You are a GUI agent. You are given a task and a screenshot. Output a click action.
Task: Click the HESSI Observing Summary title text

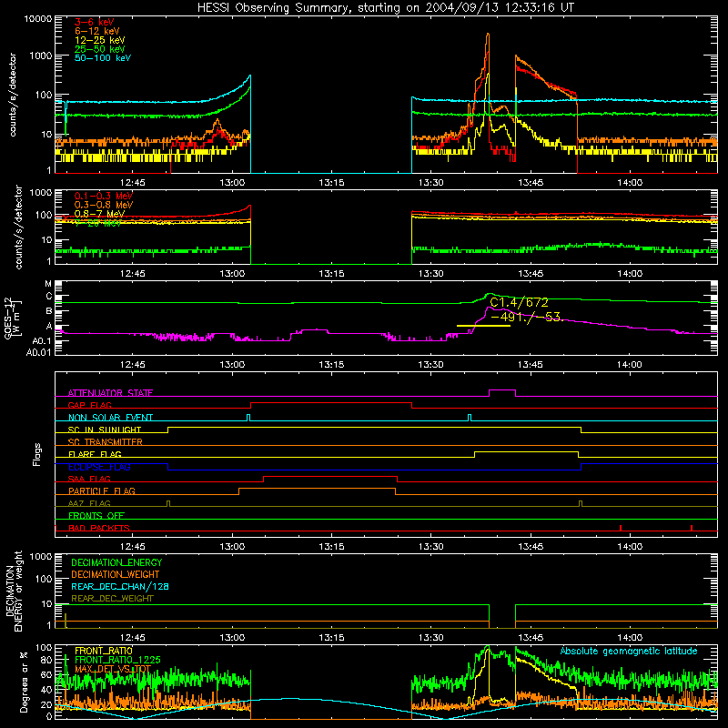point(385,8)
